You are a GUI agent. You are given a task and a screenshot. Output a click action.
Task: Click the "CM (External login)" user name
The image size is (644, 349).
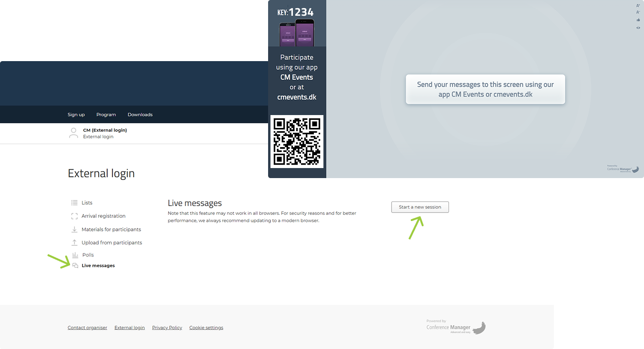pos(105,130)
